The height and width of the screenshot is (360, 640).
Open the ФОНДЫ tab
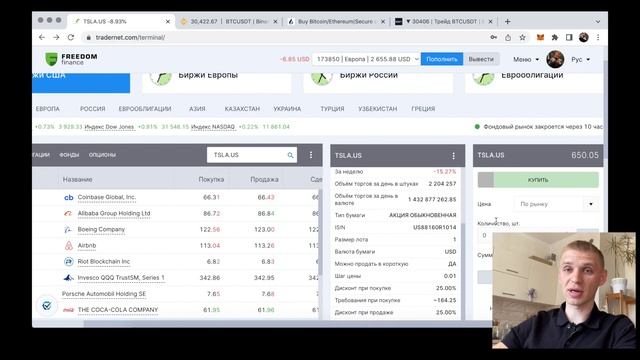(x=69, y=155)
